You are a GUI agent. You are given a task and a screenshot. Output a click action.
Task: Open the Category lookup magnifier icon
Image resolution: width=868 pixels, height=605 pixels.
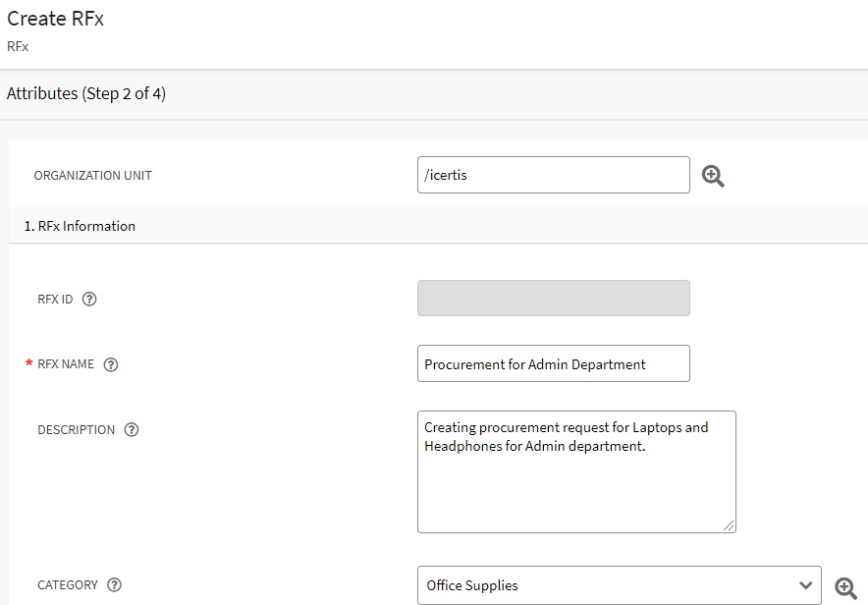pyautogui.click(x=845, y=587)
